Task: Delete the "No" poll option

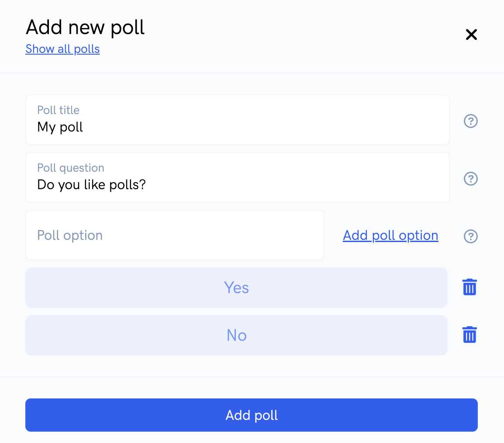Action: [469, 335]
